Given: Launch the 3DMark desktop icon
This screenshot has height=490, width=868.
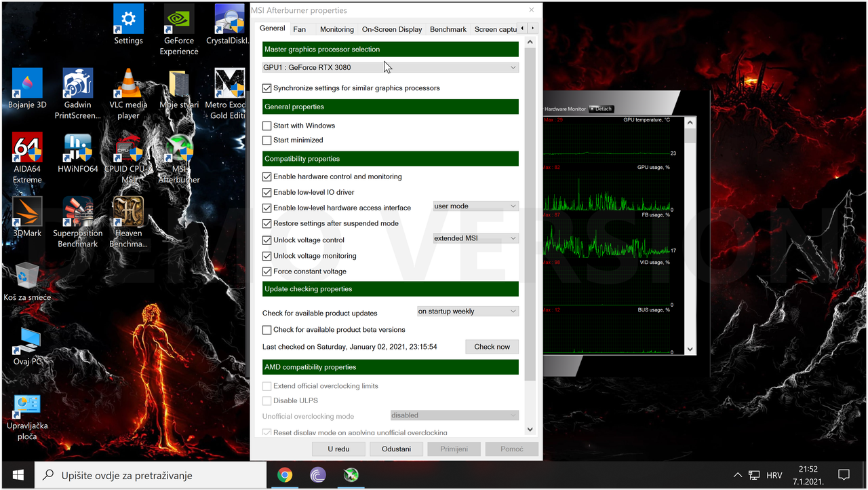Looking at the screenshot, I should point(27,217).
